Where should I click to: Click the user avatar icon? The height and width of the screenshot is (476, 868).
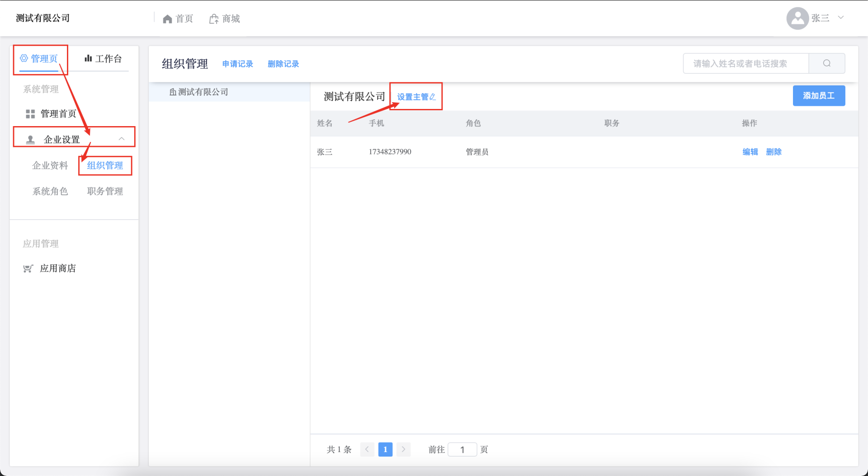[x=797, y=18]
